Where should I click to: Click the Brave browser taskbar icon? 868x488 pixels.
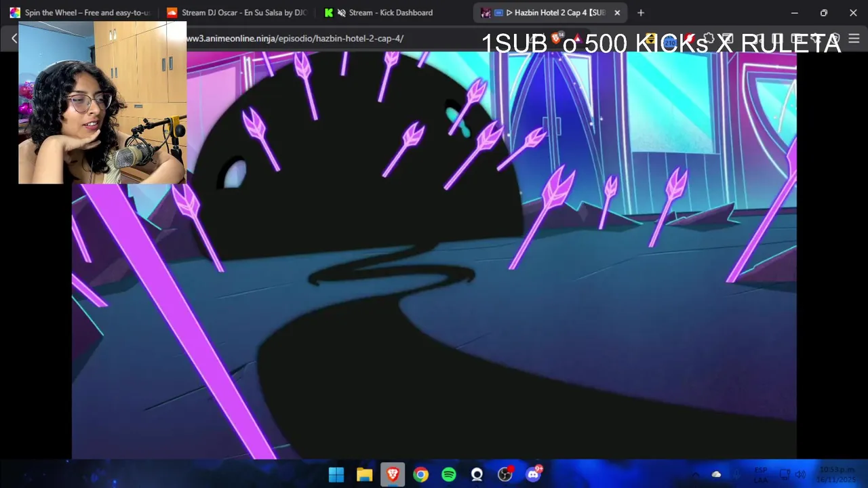pos(393,474)
